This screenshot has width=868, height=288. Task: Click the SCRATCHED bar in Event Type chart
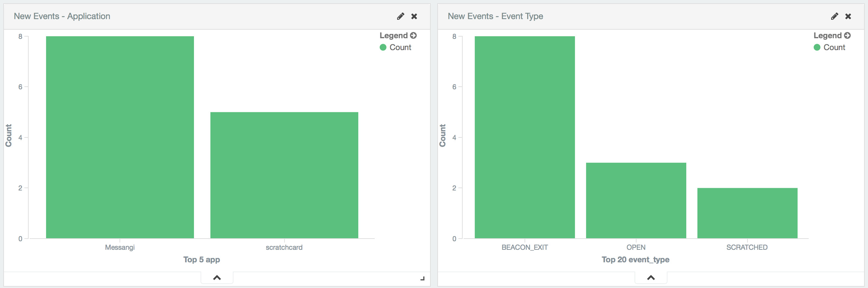[747, 213]
